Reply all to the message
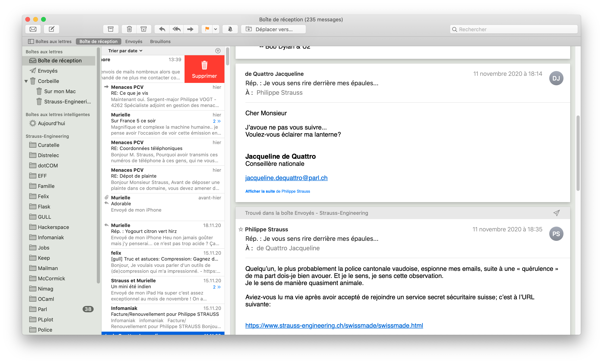The width and height of the screenshot is (603, 364). [x=176, y=29]
